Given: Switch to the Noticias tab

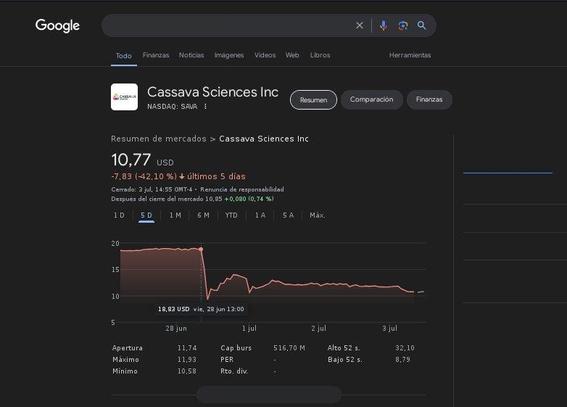Looking at the screenshot, I should pyautogui.click(x=191, y=55).
